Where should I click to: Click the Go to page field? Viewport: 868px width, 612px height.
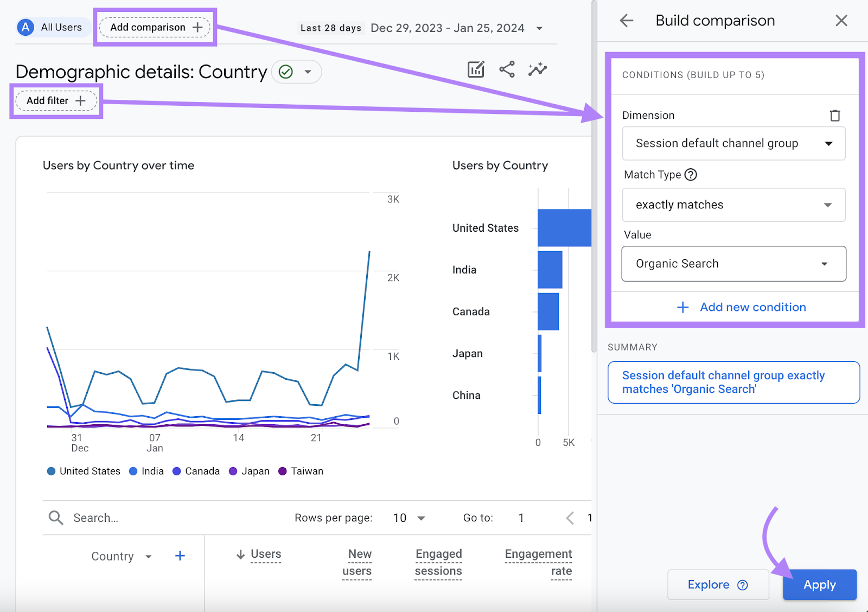(521, 518)
